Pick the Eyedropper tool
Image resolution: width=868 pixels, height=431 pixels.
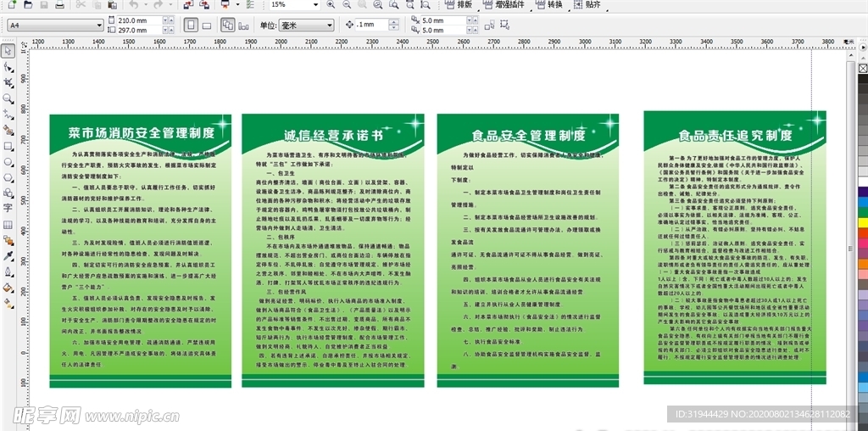(8, 255)
